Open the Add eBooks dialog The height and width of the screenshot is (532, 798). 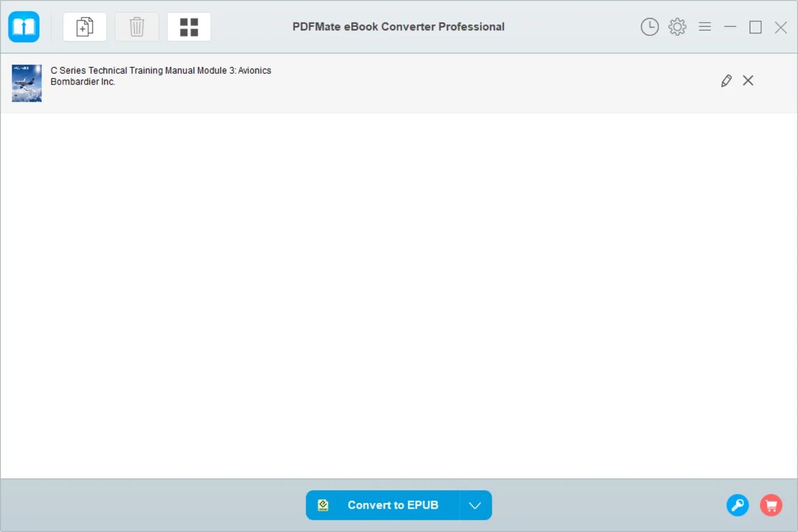coord(85,26)
